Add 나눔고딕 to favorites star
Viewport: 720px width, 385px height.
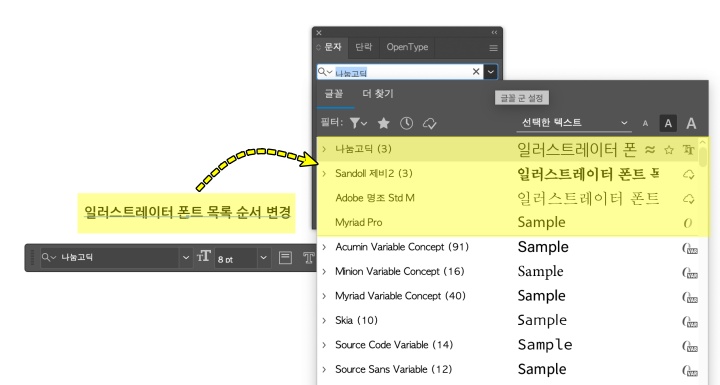click(669, 149)
